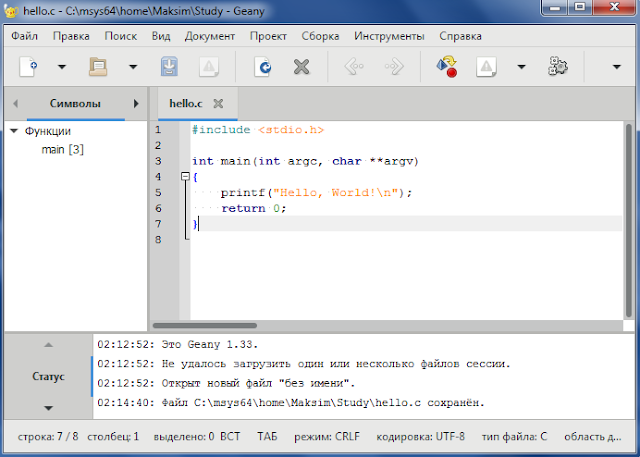Go to previous message window tab arrow
The height and width of the screenshot is (457, 640).
(x=48, y=345)
